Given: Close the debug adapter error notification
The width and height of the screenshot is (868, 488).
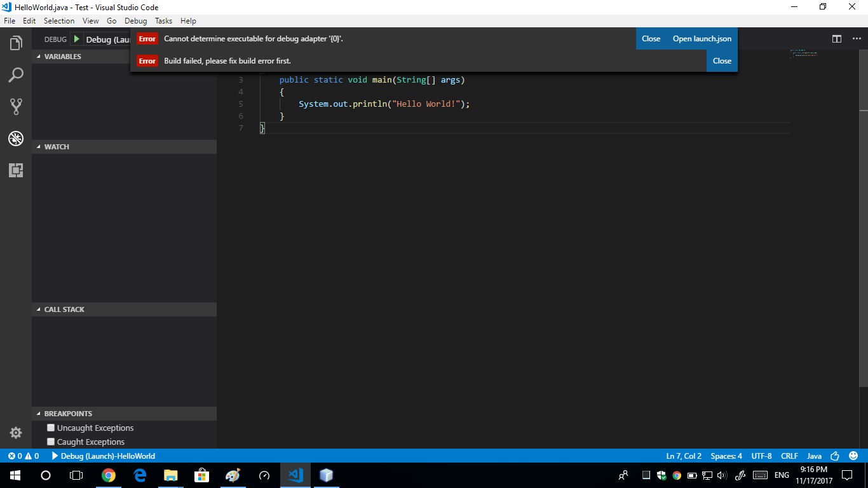Looking at the screenshot, I should 651,39.
